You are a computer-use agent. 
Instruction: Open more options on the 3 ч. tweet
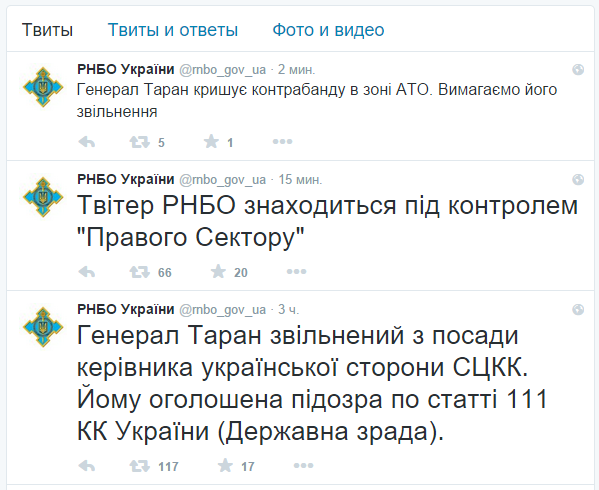click(x=303, y=466)
